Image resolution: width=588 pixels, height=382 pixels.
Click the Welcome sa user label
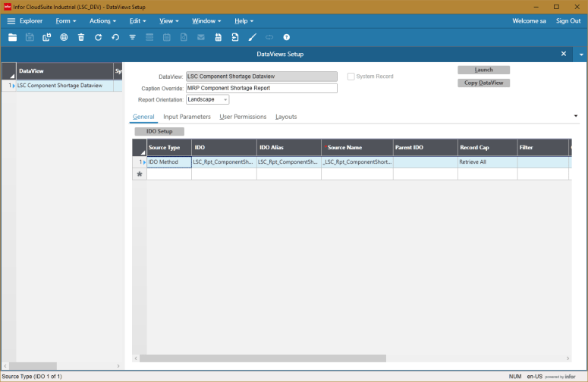coord(529,21)
